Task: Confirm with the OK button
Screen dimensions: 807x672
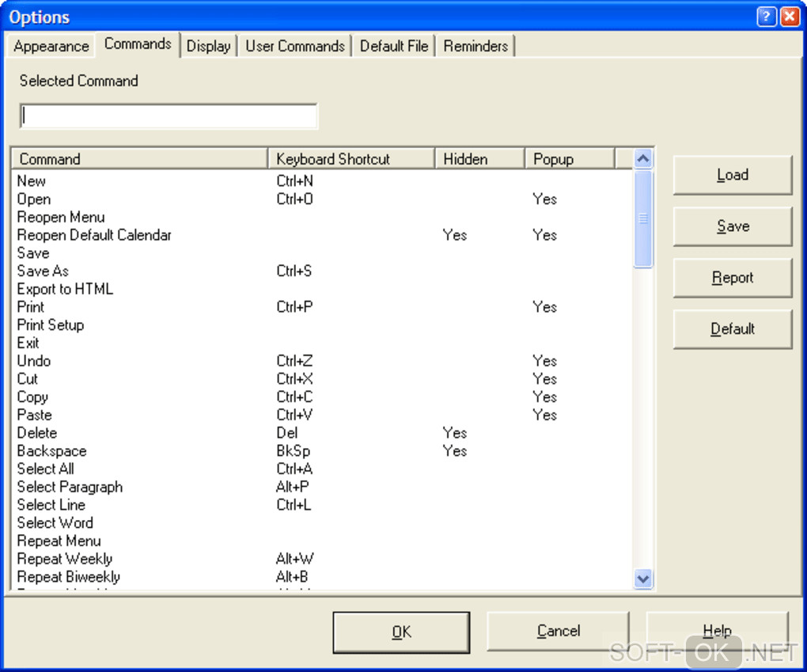Action: coord(401,632)
